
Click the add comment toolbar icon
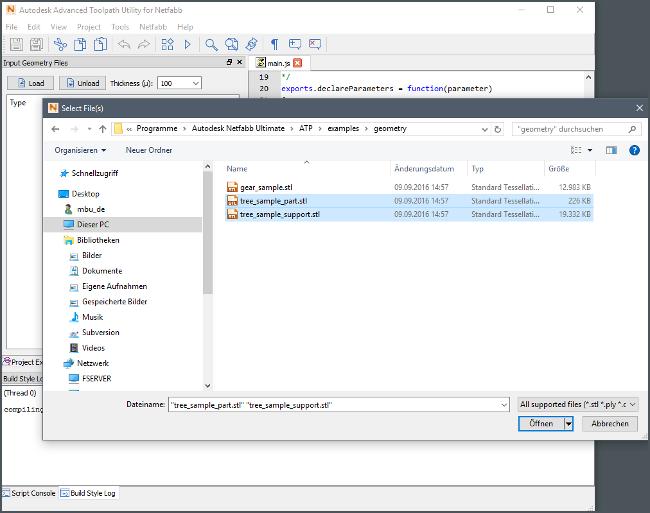click(x=295, y=44)
